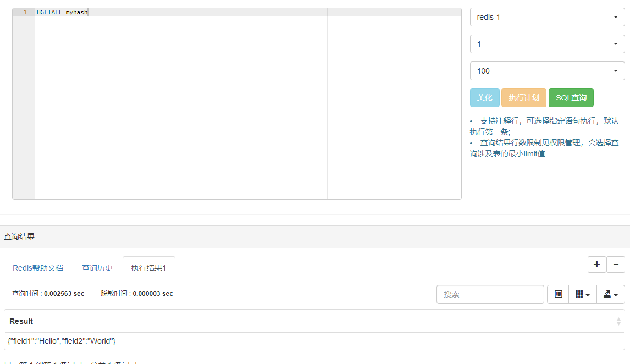Run the query with SQL查询 button
This screenshot has width=630, height=364.
tap(571, 98)
